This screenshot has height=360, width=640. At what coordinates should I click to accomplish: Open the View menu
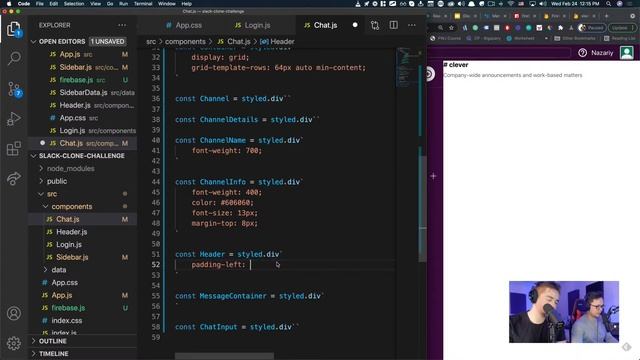point(96,4)
